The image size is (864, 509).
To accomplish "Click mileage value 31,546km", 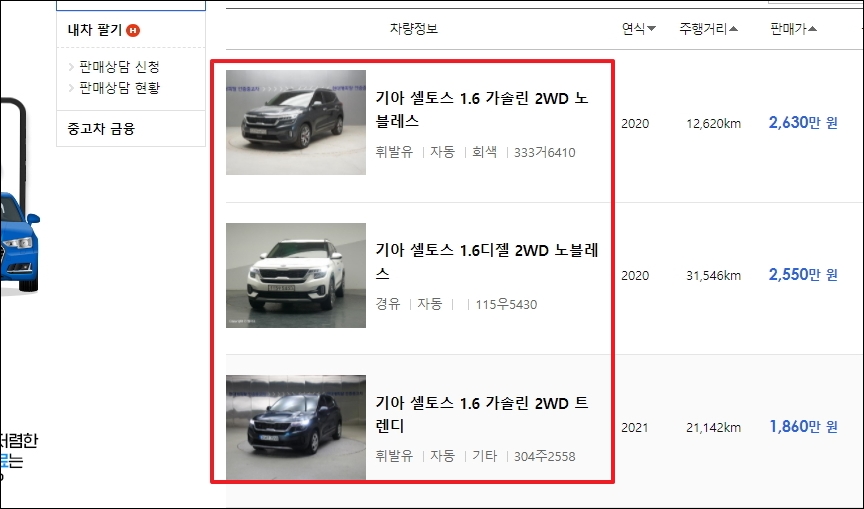I will pyautogui.click(x=714, y=276).
